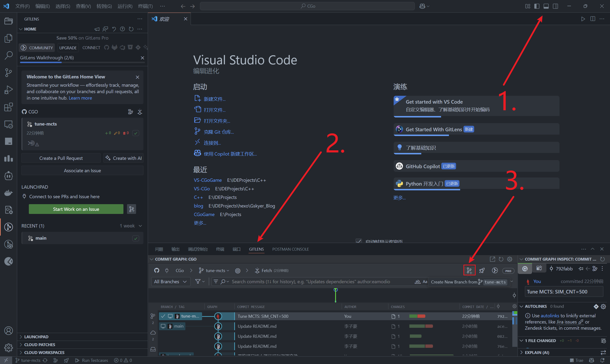Click the 克隆 Git 仓库 link
The image size is (610, 364).
(x=219, y=132)
